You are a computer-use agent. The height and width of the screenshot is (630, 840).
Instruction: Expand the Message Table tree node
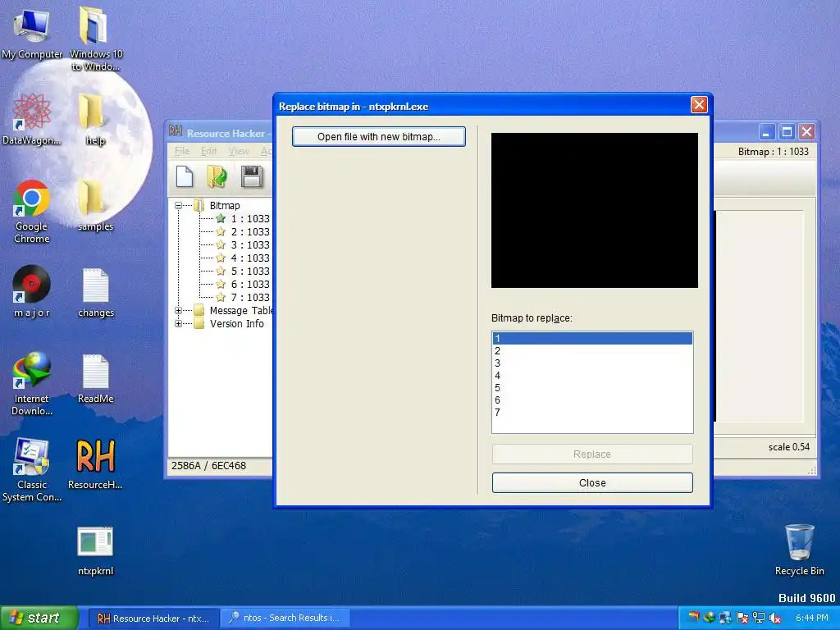click(x=178, y=310)
